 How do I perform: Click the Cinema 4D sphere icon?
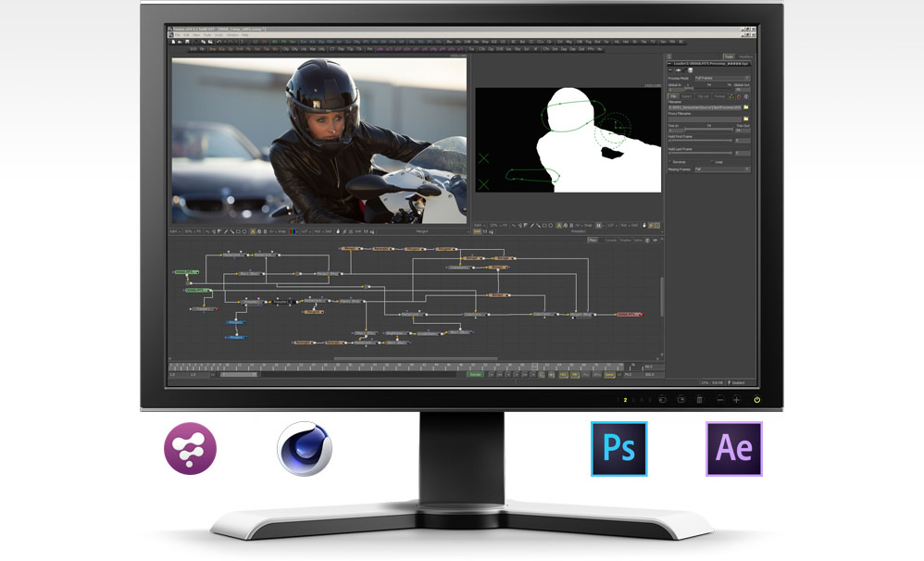click(305, 449)
